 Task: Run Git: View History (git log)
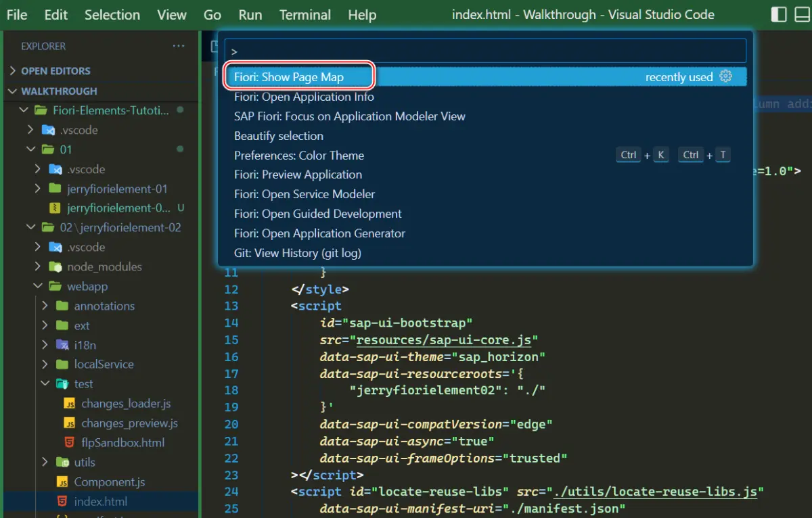[x=485, y=253]
